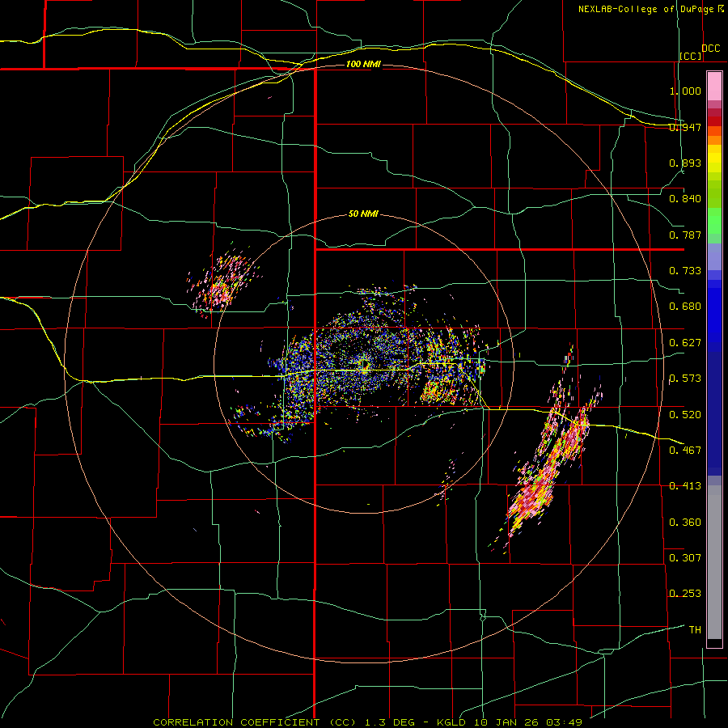This screenshot has height=728, width=728.
Task: Click the 0.893 scale value
Action: (685, 163)
